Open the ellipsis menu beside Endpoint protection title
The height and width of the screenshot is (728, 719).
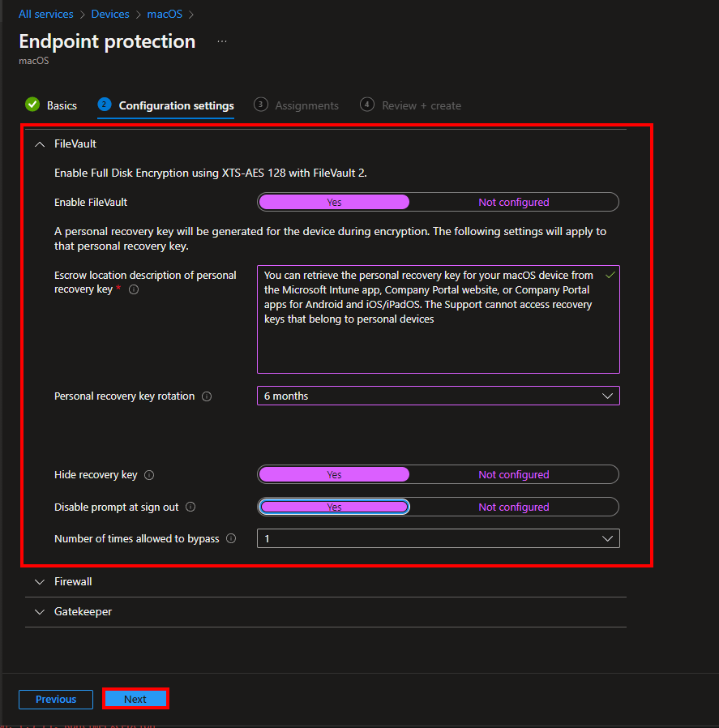pos(222,41)
